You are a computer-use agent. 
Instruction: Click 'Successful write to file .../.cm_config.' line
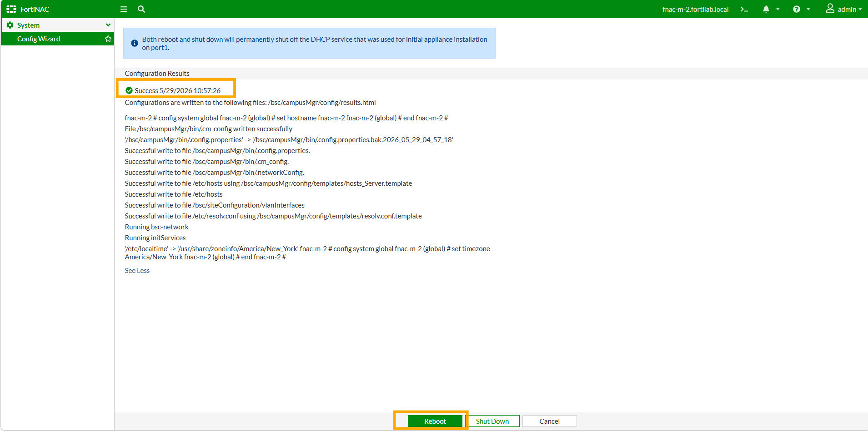point(207,162)
